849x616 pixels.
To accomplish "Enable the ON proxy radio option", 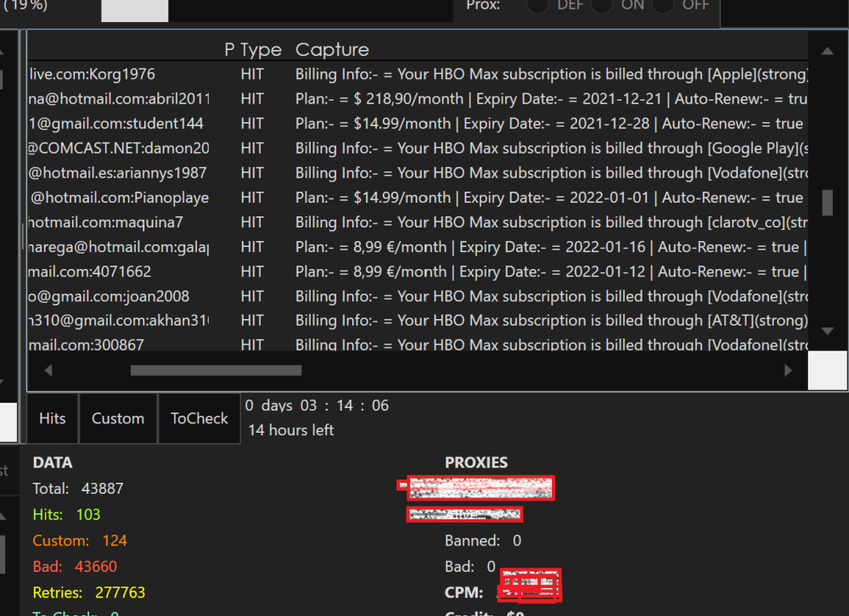I will click(602, 5).
